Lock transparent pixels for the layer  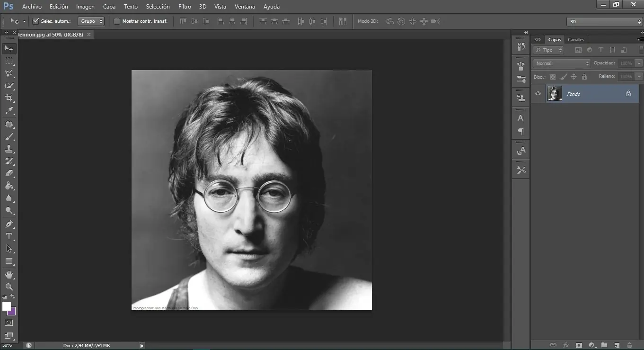click(x=553, y=76)
